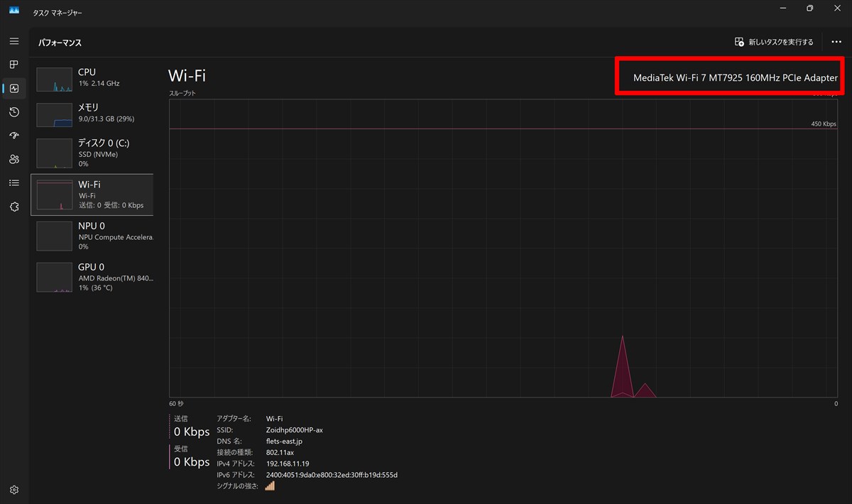852x504 pixels.
Task: Open the Services puzzle-piece icon
Action: 14,207
